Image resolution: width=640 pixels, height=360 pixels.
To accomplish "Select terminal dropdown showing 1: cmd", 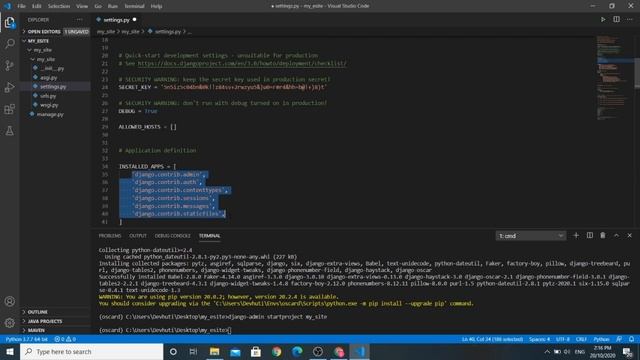I will (x=531, y=236).
